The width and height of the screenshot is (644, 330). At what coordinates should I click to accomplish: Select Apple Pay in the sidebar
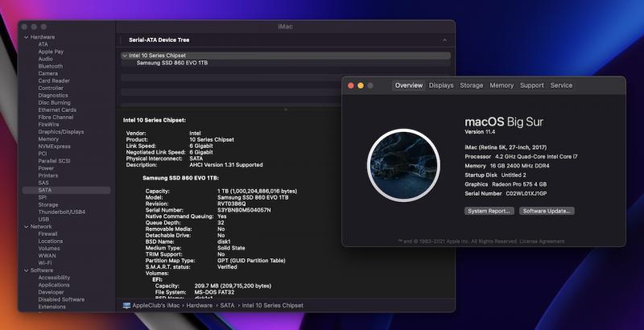pos(51,52)
